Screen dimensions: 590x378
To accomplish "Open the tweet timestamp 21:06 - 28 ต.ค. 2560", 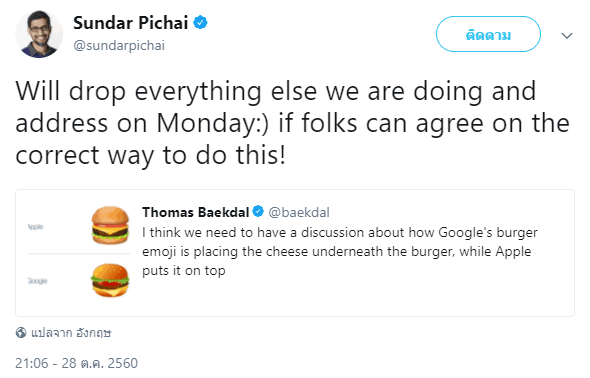I will [x=76, y=363].
